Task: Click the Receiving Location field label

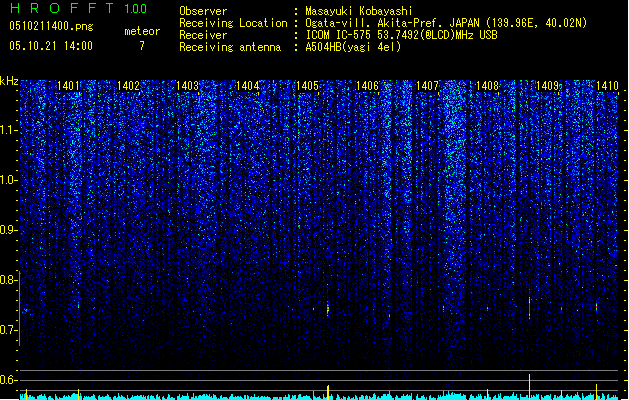Action: [233, 23]
